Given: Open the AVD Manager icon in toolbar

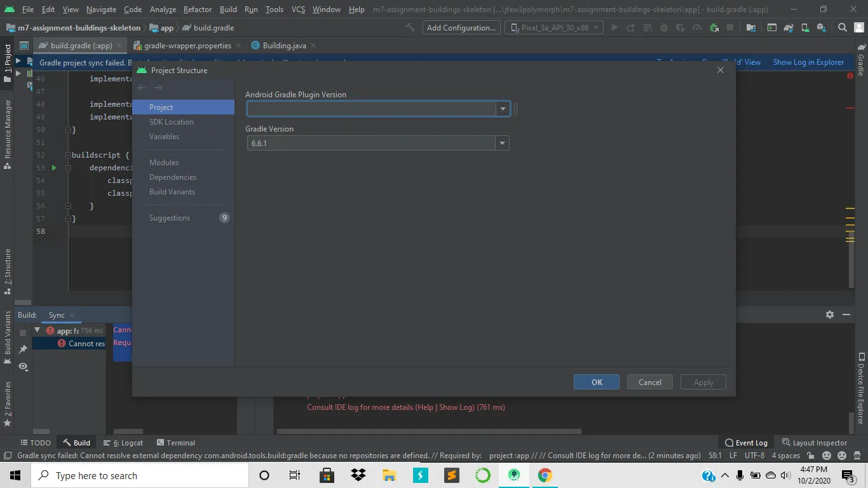Looking at the screenshot, I should coord(806,28).
